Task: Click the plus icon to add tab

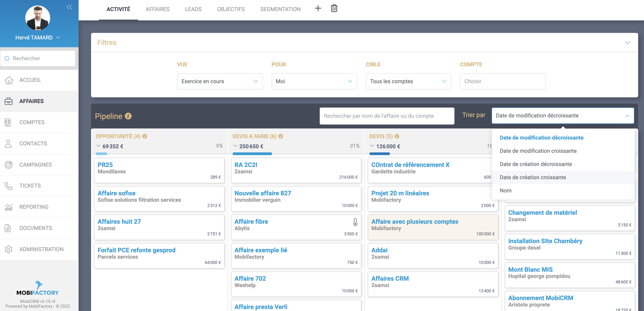Action: [318, 9]
